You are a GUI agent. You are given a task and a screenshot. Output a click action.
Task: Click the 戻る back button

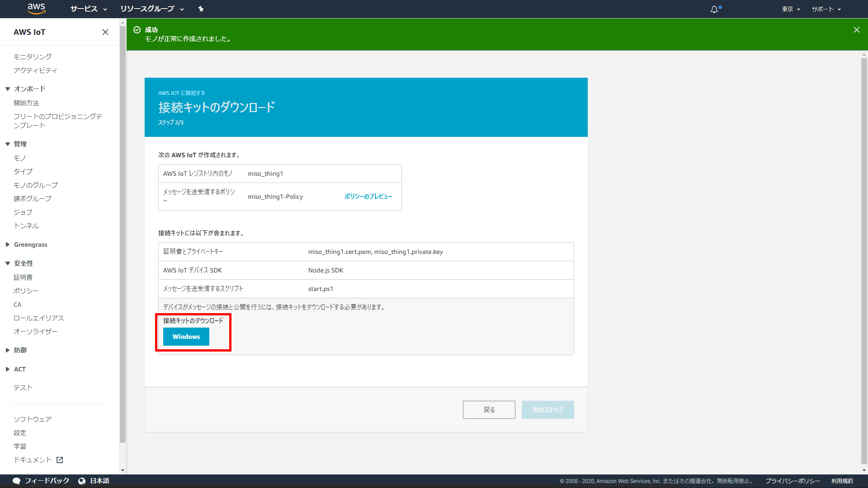click(489, 410)
